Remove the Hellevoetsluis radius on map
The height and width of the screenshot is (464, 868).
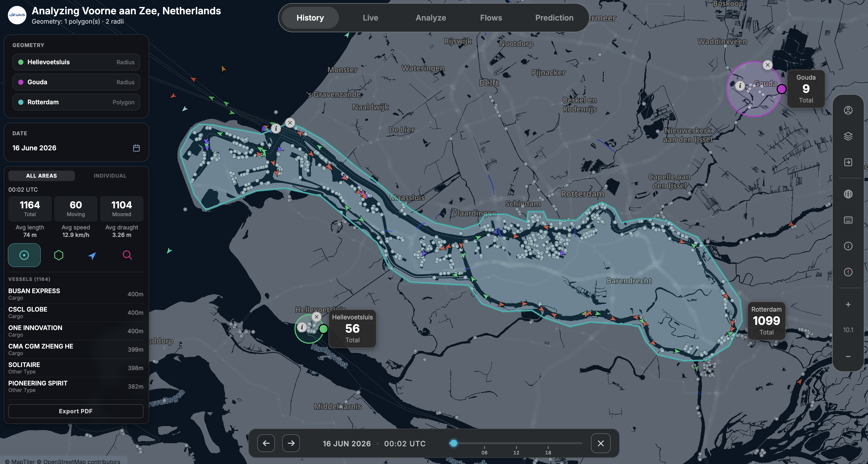tap(316, 317)
